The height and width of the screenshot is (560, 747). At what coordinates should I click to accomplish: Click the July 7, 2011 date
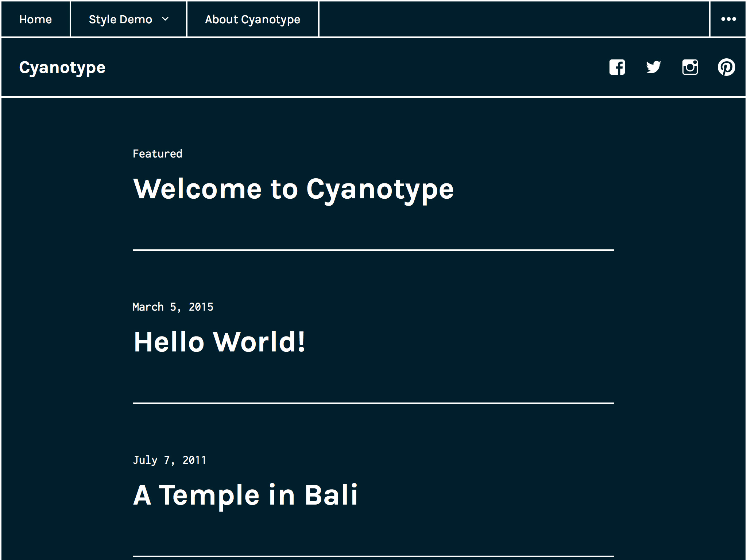point(170,460)
